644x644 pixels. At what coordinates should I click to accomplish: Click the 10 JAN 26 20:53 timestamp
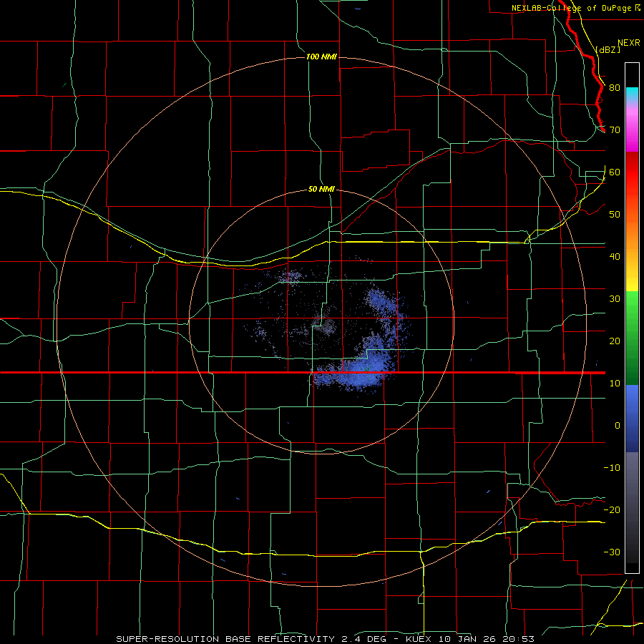tap(487, 639)
